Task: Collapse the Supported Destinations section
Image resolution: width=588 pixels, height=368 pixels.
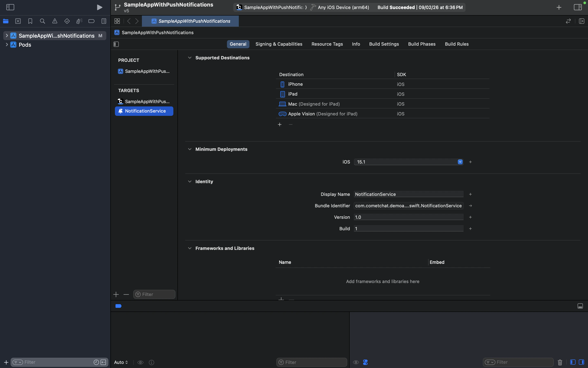Action: point(190,58)
